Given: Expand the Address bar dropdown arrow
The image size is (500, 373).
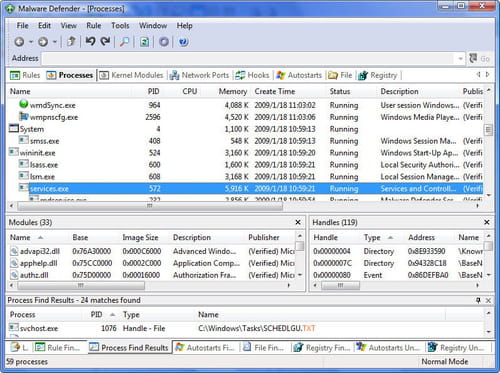Looking at the screenshot, I should point(460,58).
